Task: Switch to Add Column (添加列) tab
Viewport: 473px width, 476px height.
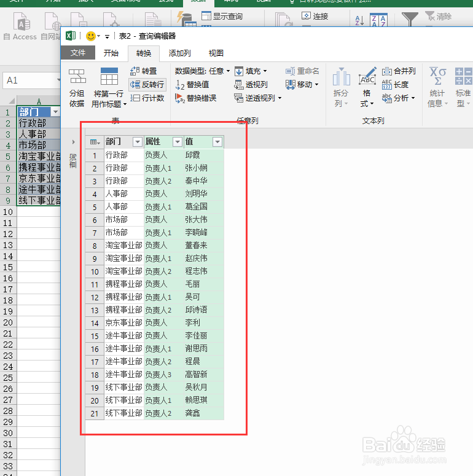Action: (179, 53)
